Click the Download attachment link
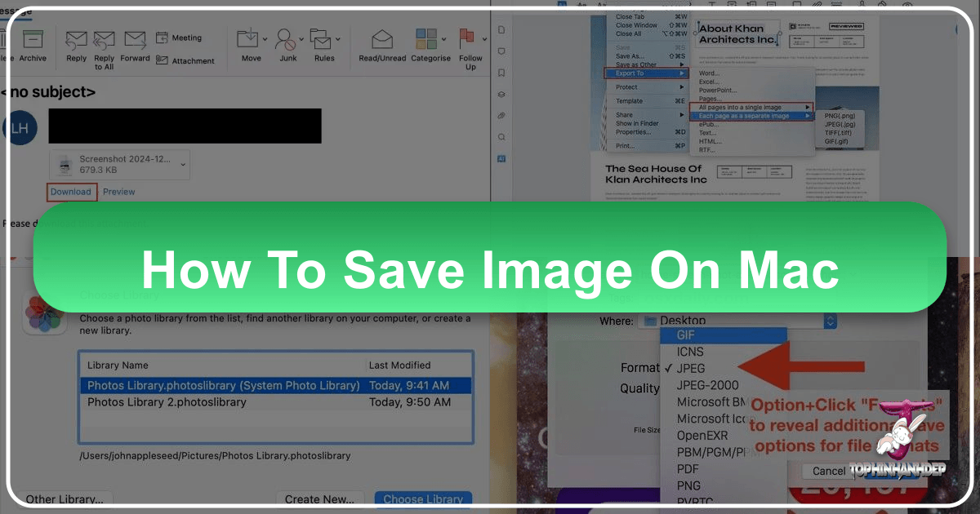This screenshot has width=980, height=514. point(71,192)
